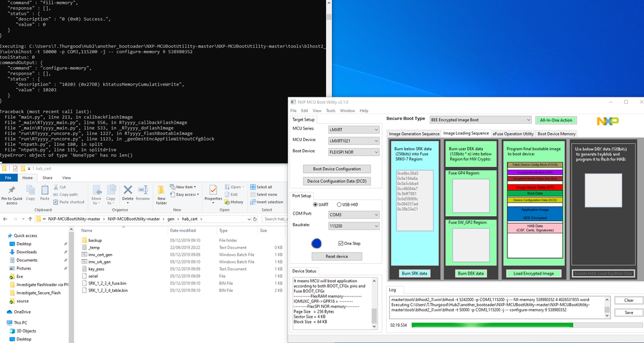Select the imx_cert_gen batch file

[100, 255]
